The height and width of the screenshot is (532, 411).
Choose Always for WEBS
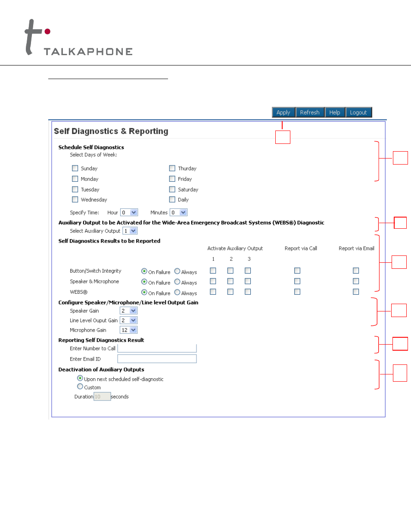tap(177, 292)
